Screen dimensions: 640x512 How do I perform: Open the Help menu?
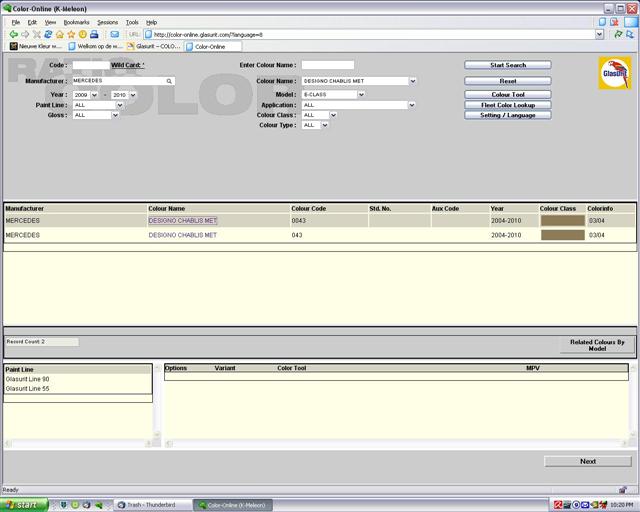click(x=151, y=22)
